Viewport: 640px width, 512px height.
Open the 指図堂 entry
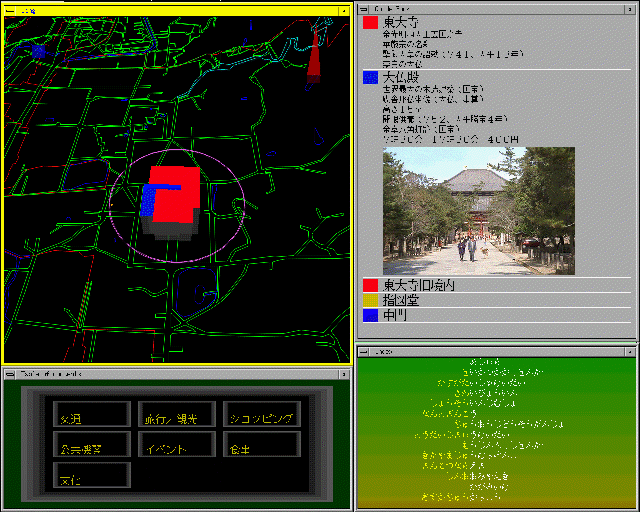(x=401, y=301)
